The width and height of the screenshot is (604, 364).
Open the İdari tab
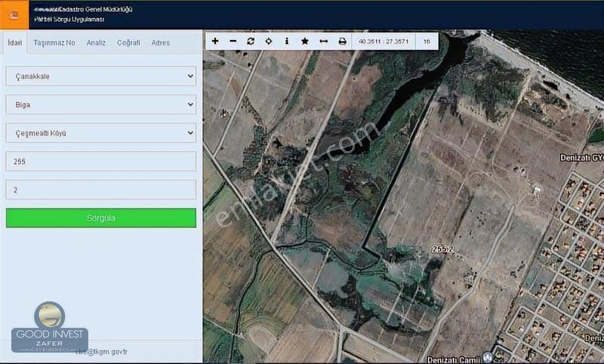[14, 43]
